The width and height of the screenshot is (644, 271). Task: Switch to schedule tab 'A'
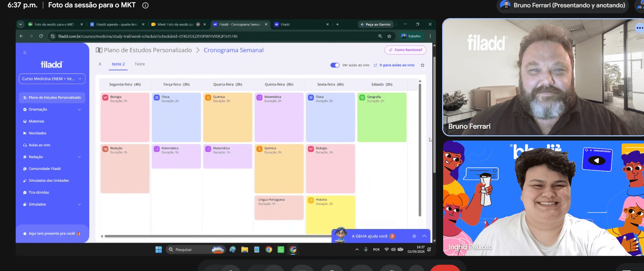point(100,64)
